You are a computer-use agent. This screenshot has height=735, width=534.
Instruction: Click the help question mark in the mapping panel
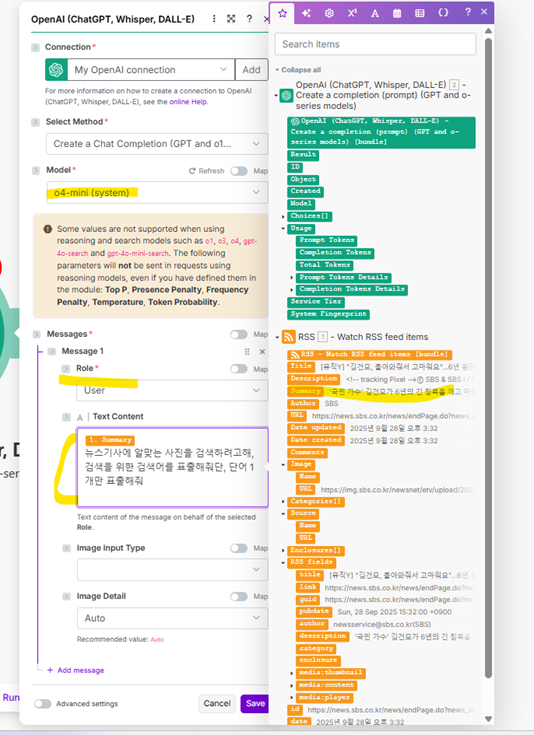[x=467, y=12]
